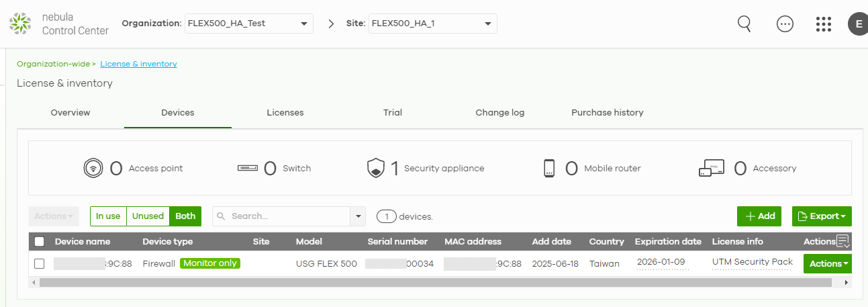Click the Add button
The image size is (868, 307).
coord(759,216)
